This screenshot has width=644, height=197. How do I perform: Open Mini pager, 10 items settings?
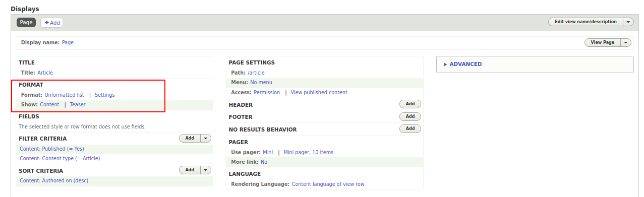(308, 152)
